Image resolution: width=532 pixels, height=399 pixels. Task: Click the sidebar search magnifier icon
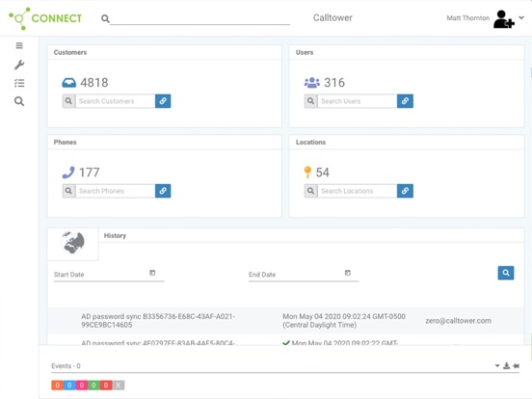(19, 101)
